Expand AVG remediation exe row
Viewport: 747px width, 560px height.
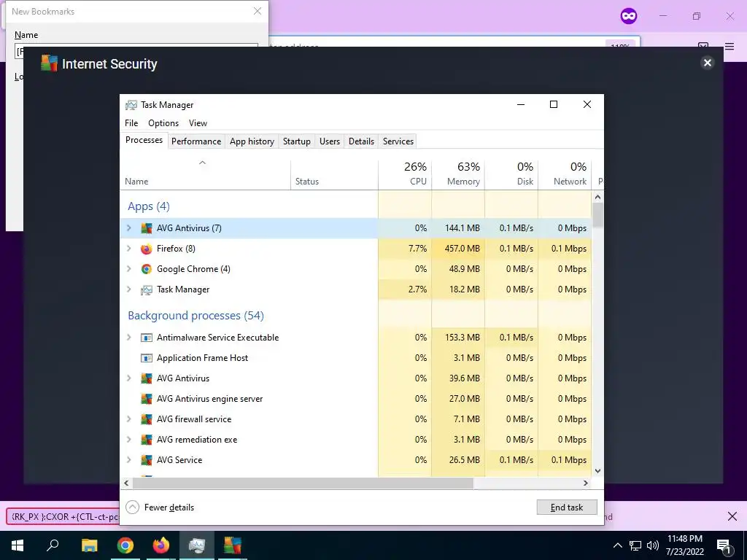[128, 440]
